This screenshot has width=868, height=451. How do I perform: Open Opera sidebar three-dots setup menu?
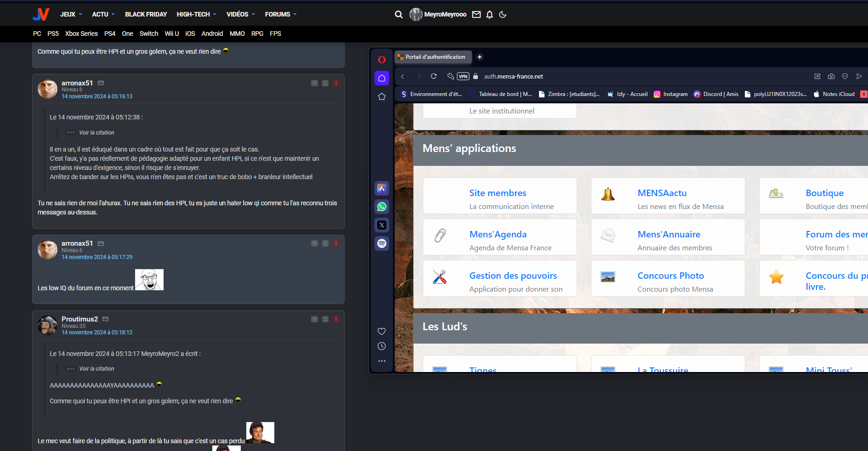pos(381,361)
